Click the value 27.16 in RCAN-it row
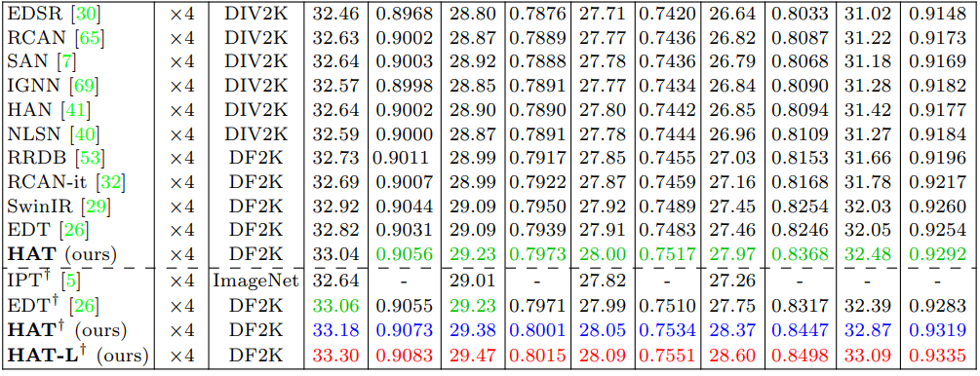Screen dimensions: 980x376 point(732,182)
